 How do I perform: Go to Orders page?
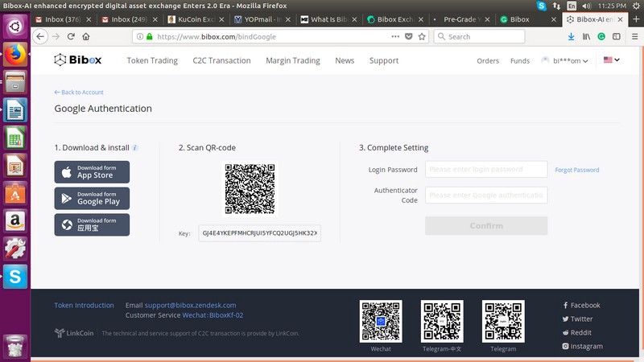tap(488, 61)
